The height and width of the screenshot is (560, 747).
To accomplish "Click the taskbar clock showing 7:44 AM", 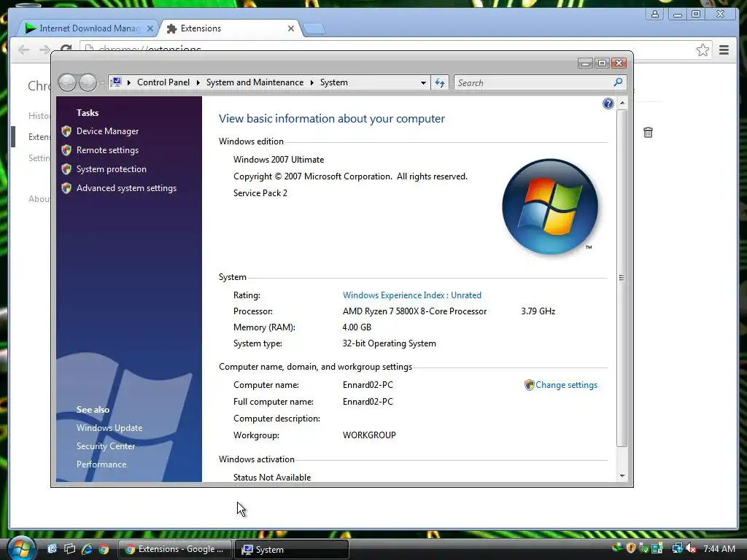I will [719, 549].
